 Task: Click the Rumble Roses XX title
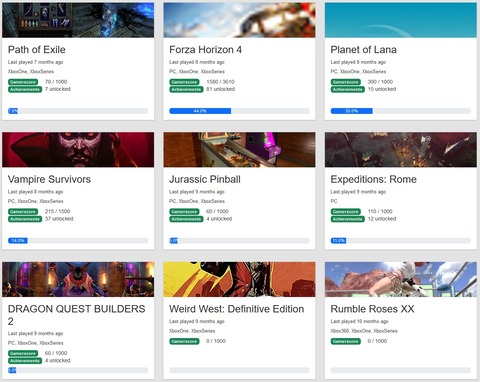click(372, 309)
